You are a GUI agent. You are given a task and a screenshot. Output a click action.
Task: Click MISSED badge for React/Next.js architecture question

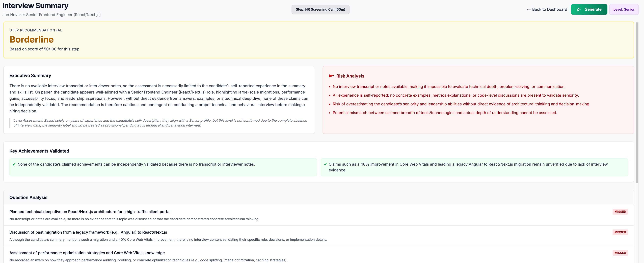tap(620, 212)
